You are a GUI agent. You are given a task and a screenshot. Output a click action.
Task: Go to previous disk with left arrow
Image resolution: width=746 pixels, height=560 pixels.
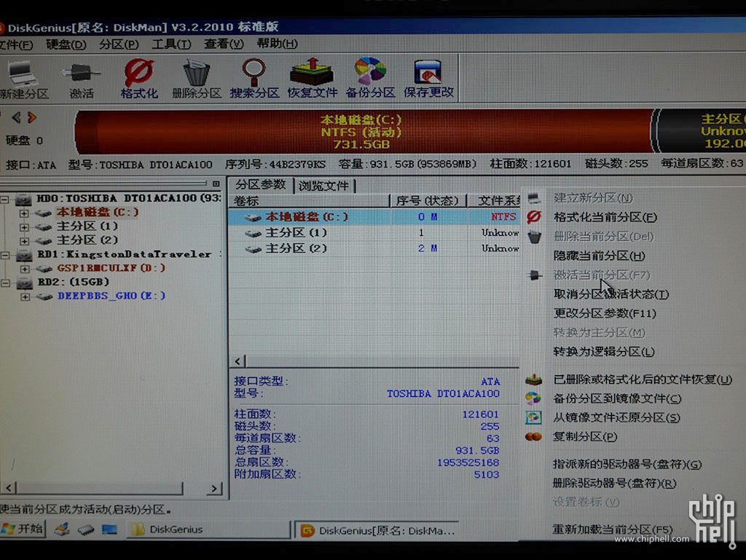16,117
